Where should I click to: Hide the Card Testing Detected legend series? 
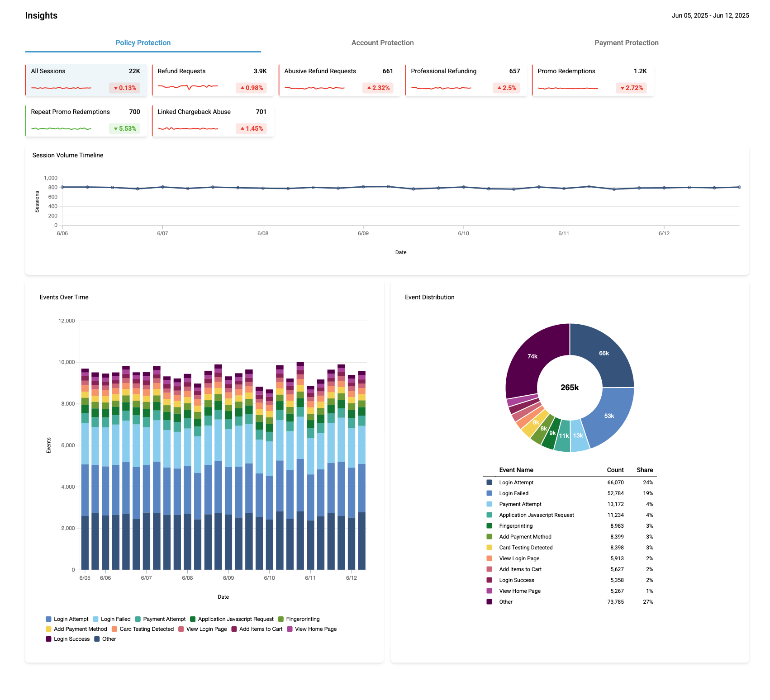coord(143,629)
